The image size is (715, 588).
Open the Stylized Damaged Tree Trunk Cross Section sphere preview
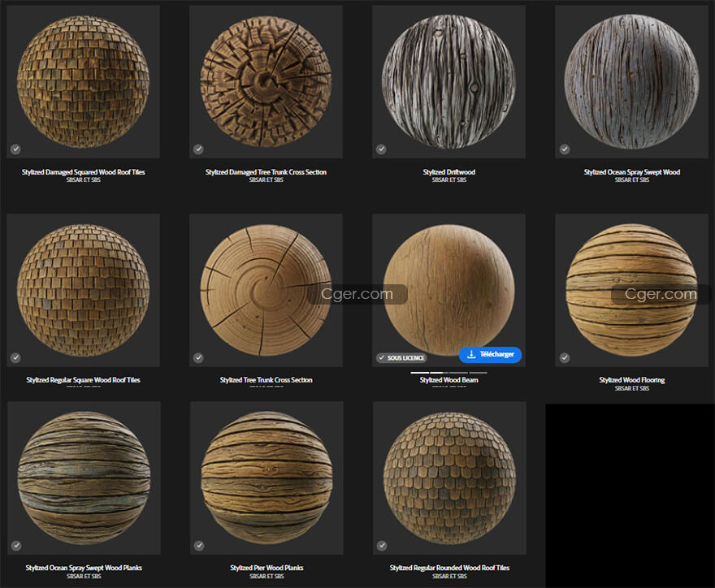[266, 81]
